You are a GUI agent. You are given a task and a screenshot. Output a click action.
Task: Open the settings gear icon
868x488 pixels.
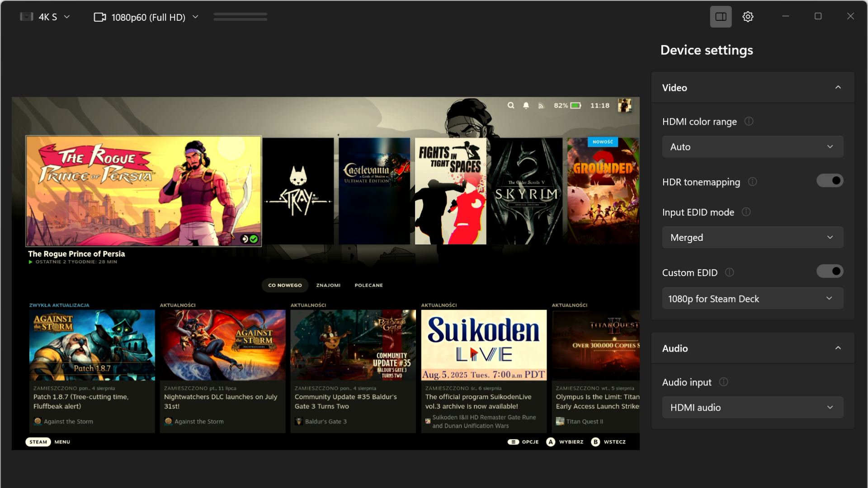click(748, 17)
